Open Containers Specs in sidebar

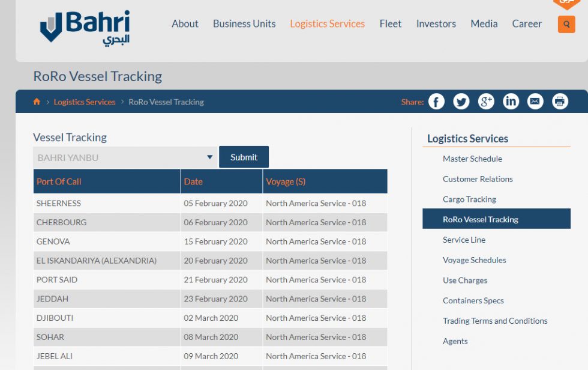473,300
